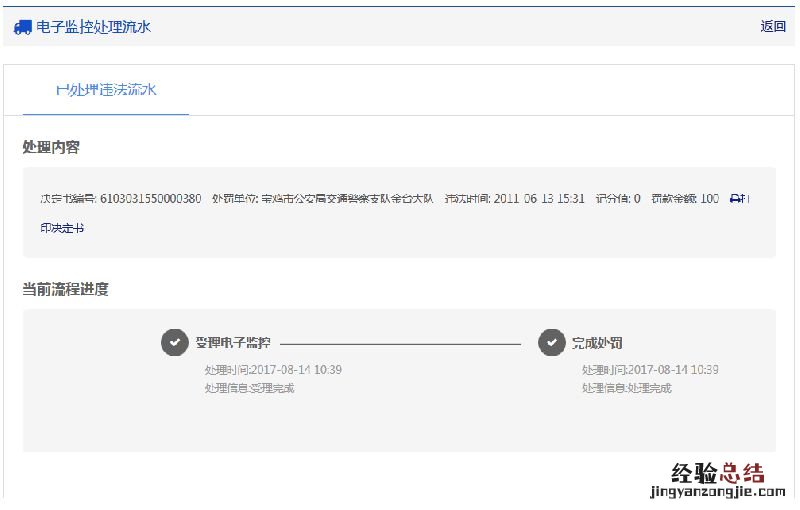Click the 完成处罚 step label
The image size is (800, 510).
click(597, 343)
